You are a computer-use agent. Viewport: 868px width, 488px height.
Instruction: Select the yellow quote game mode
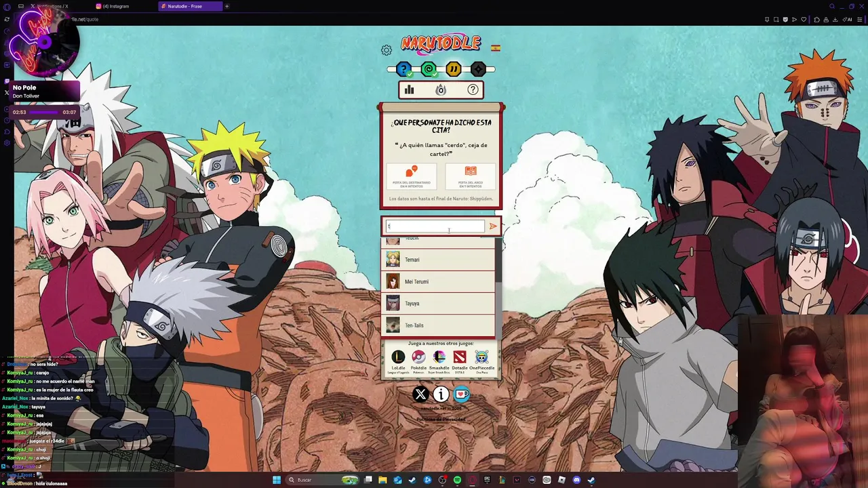coord(454,69)
